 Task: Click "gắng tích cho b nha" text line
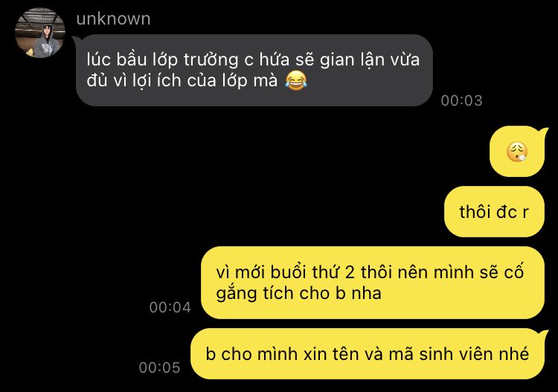[x=298, y=294]
